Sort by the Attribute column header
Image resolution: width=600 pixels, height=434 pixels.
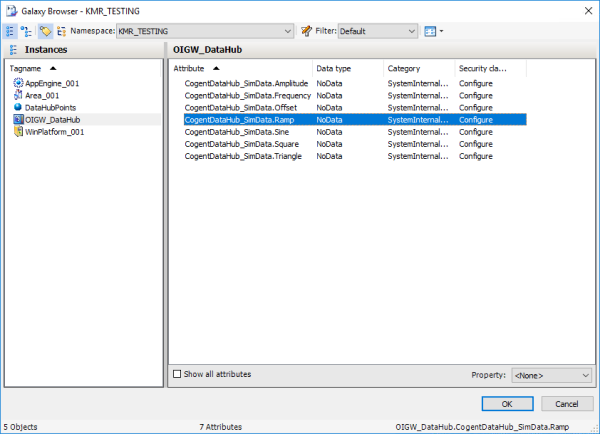[x=241, y=69]
